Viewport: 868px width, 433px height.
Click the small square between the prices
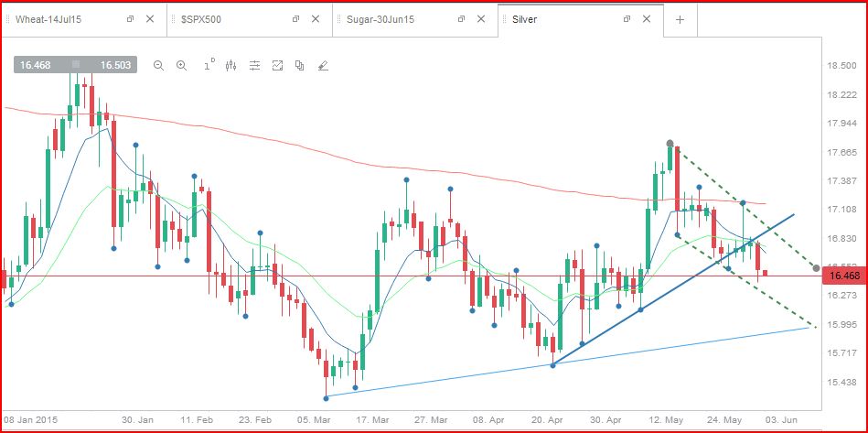pyautogui.click(x=76, y=65)
